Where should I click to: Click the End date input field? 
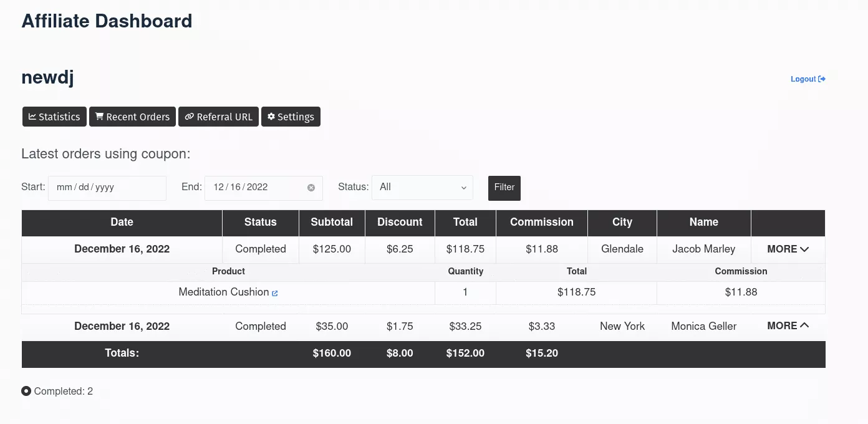coord(256,188)
